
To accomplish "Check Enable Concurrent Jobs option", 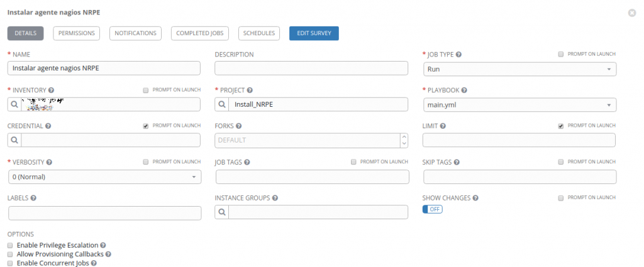I will 10,263.
